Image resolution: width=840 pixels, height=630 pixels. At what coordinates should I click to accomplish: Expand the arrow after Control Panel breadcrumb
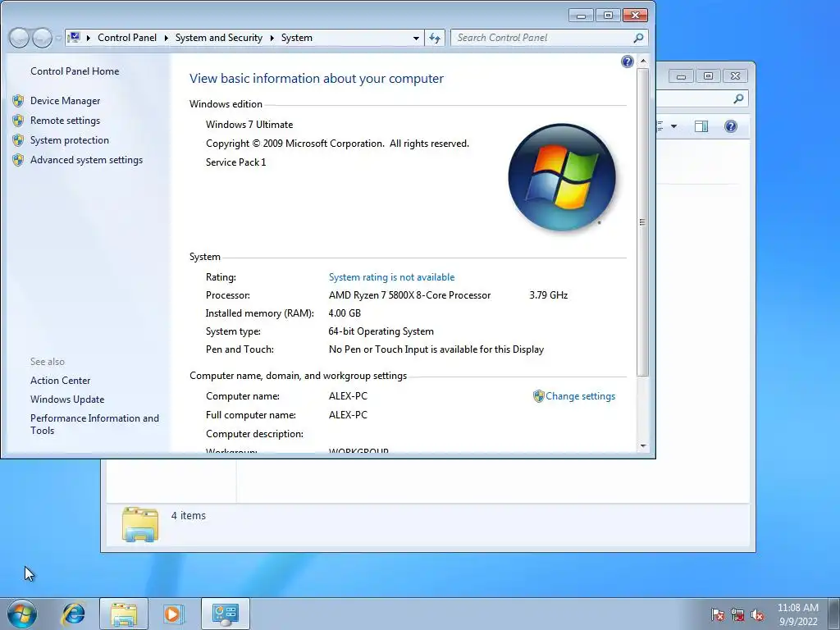[166, 38]
